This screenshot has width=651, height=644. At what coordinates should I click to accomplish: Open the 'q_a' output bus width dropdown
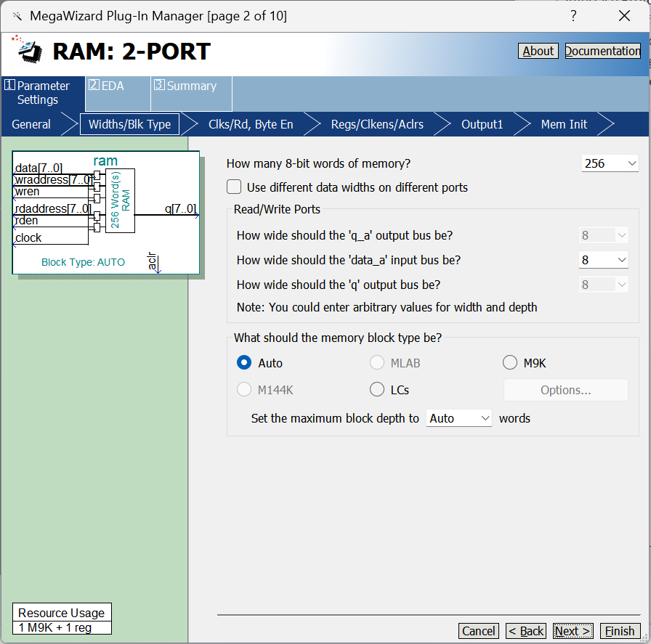[603, 235]
